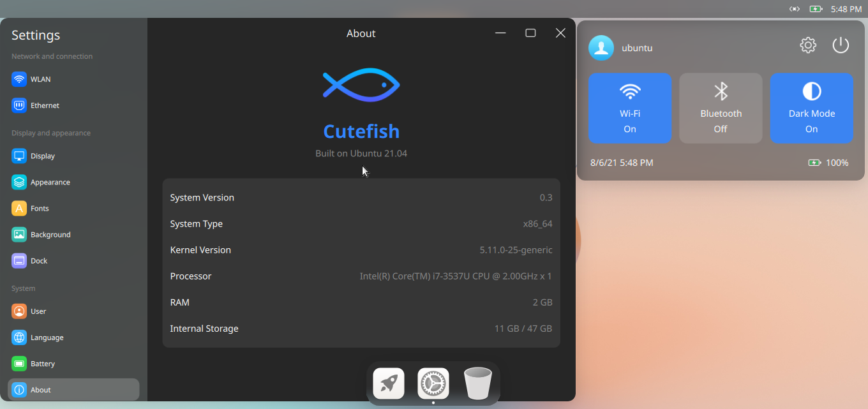Select the 5.11.0-25-generic kernel value
868x409 pixels.
[x=516, y=250]
